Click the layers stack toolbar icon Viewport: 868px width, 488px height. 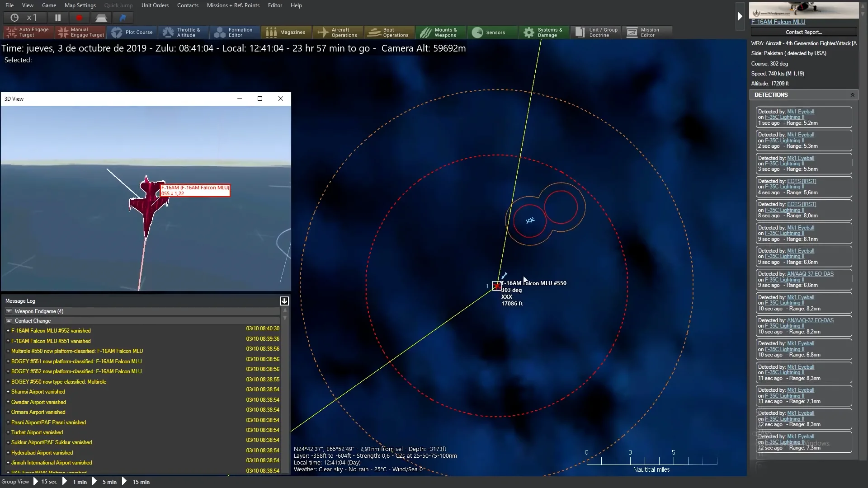[101, 18]
